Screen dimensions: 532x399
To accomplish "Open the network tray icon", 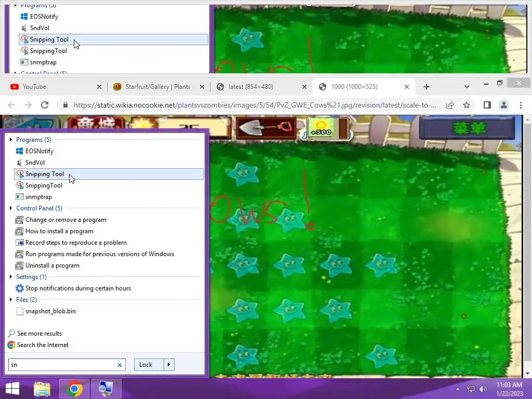I will [471, 389].
